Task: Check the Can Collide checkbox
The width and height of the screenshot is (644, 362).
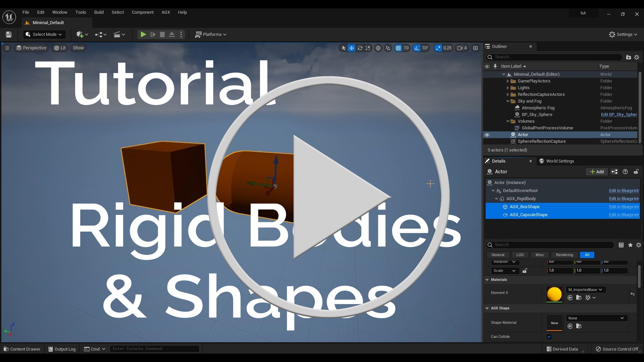Action: [x=549, y=337]
